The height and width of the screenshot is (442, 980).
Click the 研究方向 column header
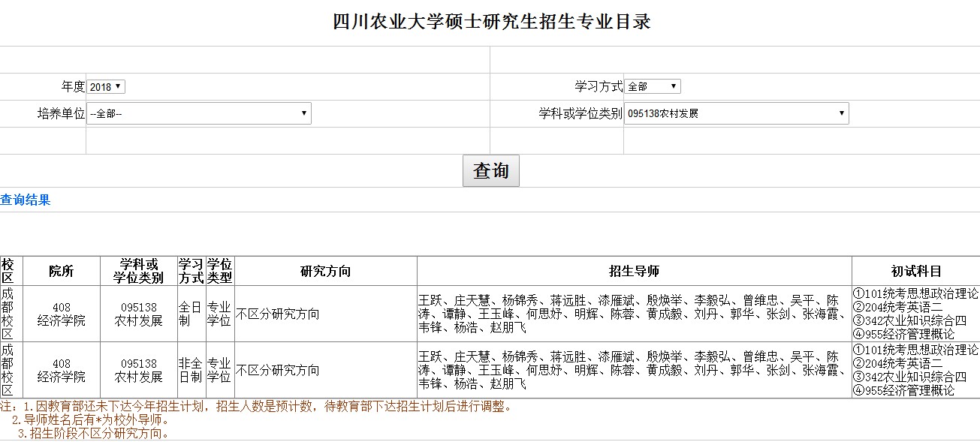point(326,271)
